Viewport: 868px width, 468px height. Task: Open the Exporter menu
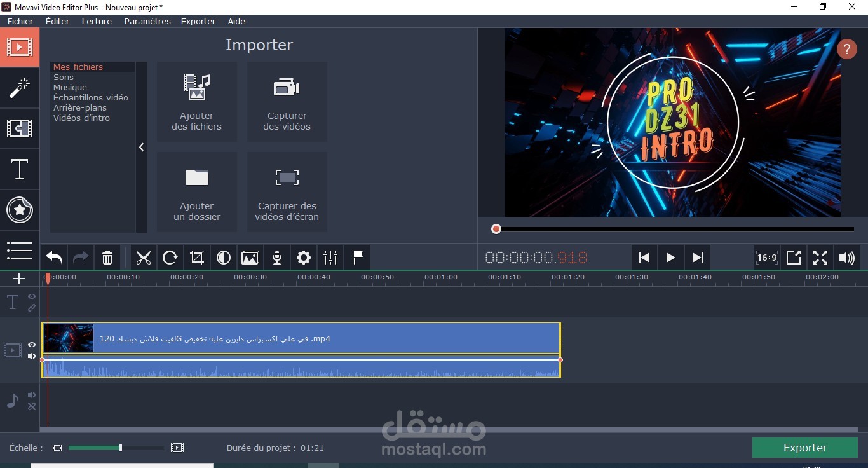(x=198, y=21)
